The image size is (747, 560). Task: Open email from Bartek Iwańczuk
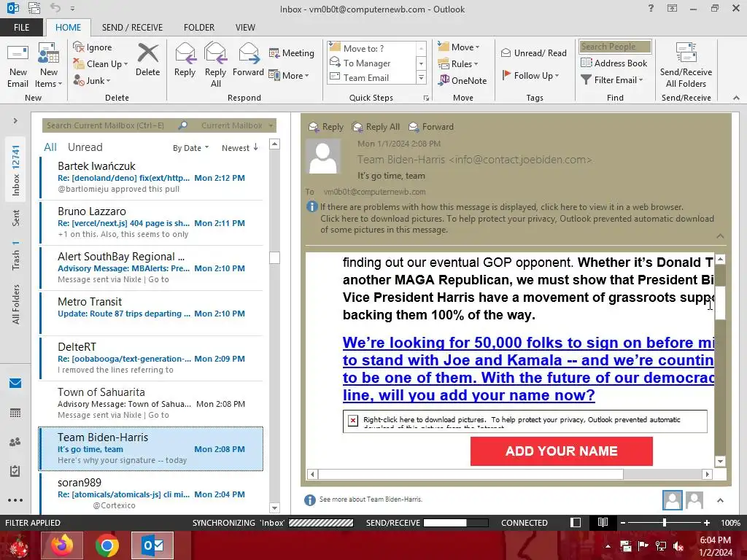(151, 177)
